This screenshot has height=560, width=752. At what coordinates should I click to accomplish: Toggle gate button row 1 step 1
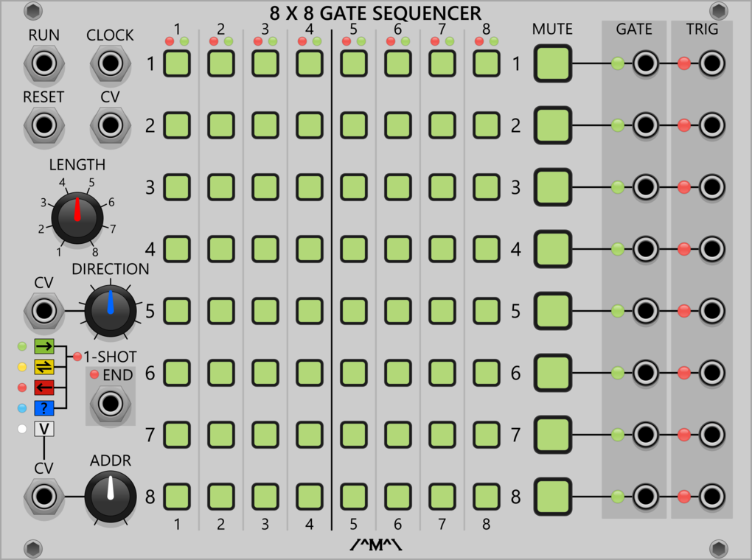[177, 63]
